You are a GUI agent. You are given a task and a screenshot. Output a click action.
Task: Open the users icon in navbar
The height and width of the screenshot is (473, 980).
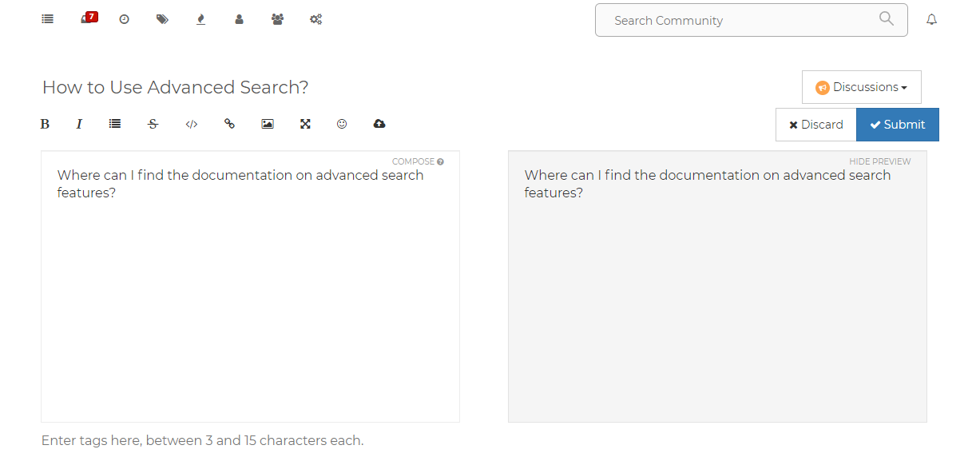(239, 19)
